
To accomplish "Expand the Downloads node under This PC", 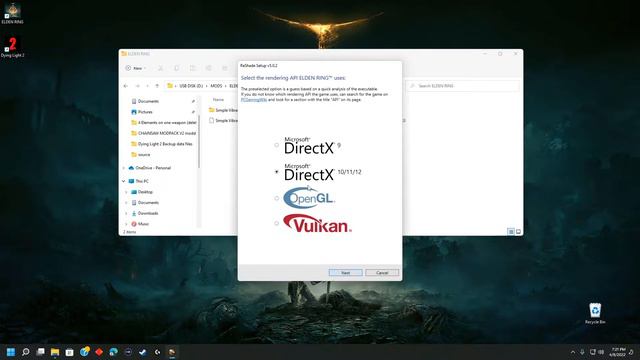I will click(x=126, y=213).
